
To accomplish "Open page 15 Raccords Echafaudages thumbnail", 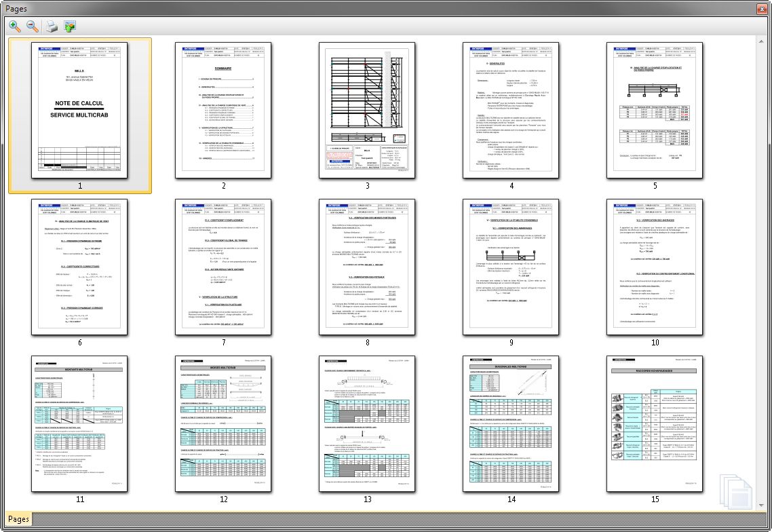I will click(655, 423).
